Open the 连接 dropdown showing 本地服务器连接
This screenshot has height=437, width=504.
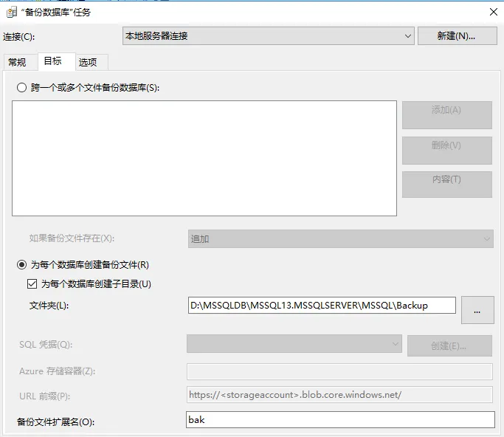click(x=269, y=35)
